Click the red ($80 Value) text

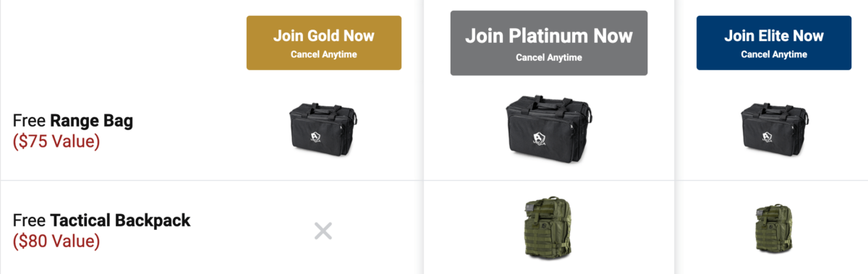click(56, 240)
